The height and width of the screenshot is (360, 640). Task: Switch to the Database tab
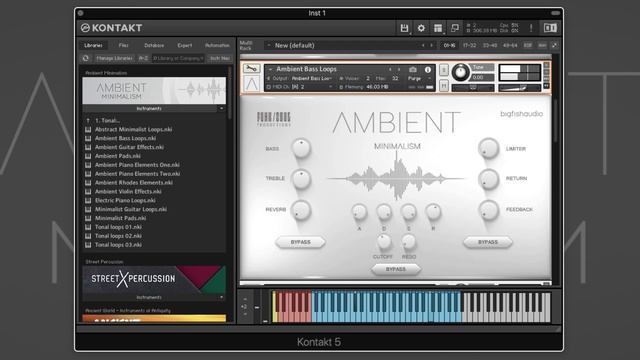click(x=154, y=45)
